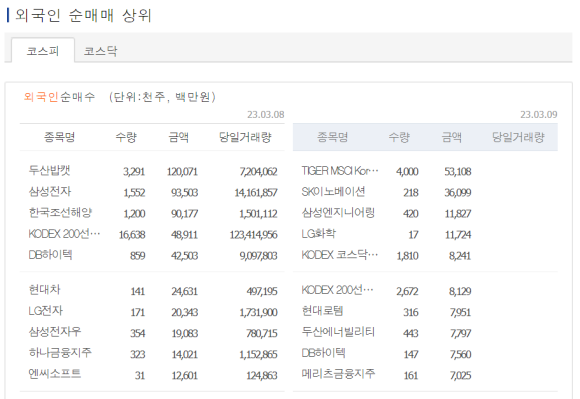Open the 한국조선해양 stock link
This screenshot has width=580, height=399.
tap(60, 213)
